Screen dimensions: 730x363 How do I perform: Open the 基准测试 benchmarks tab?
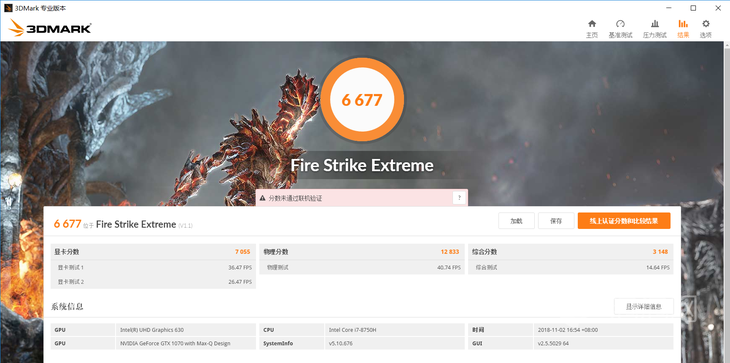pos(620,29)
